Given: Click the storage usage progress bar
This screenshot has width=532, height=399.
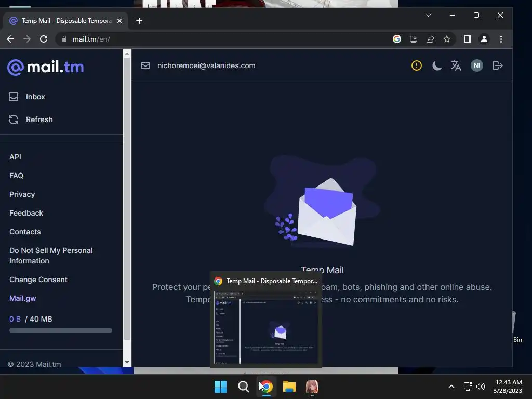Looking at the screenshot, I should tap(61, 330).
